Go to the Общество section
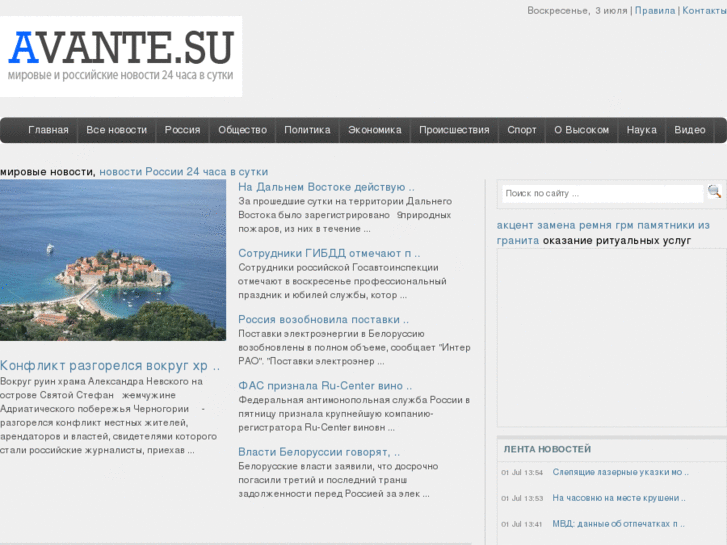Image resolution: width=727 pixels, height=545 pixels. coord(242,130)
